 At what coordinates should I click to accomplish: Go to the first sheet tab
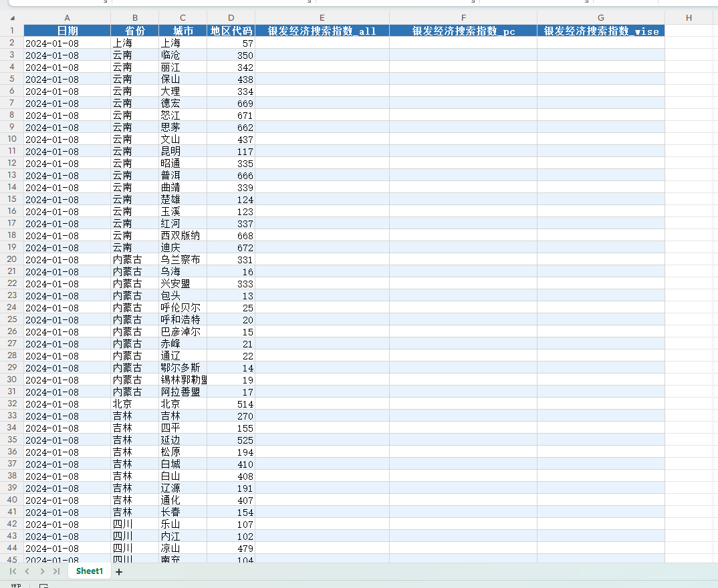(x=13, y=571)
